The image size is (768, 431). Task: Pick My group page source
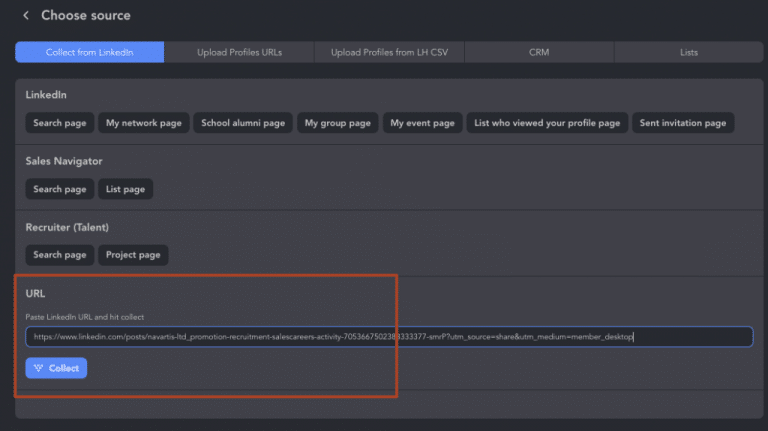pos(338,123)
